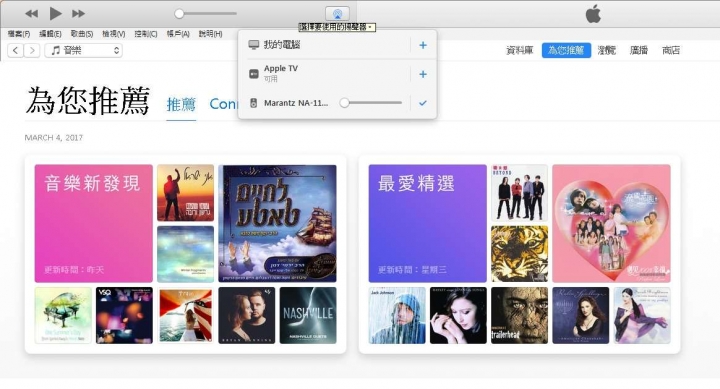
Task: Switch to the 廣播 tab
Action: (x=639, y=51)
